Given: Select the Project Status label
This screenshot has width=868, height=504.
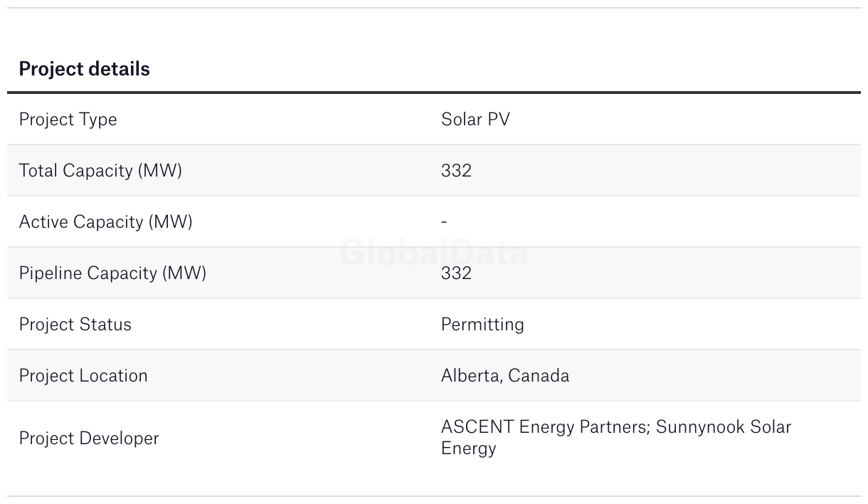Looking at the screenshot, I should click(75, 325).
